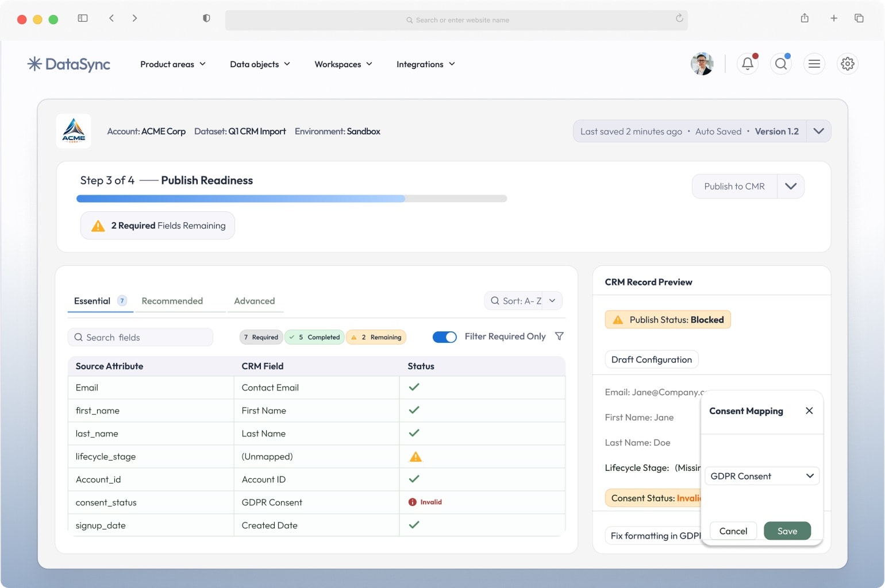The height and width of the screenshot is (588, 885).
Task: Click the browser share icon
Action: 805,18
